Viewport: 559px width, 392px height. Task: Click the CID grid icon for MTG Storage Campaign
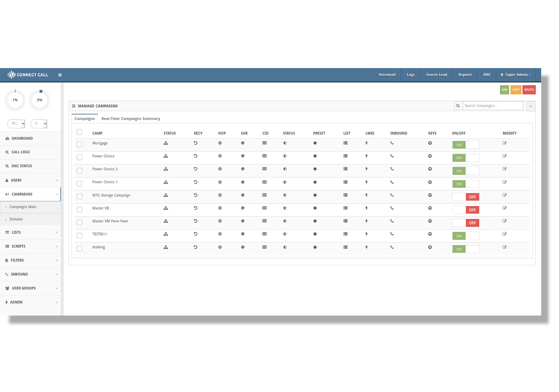click(x=264, y=195)
